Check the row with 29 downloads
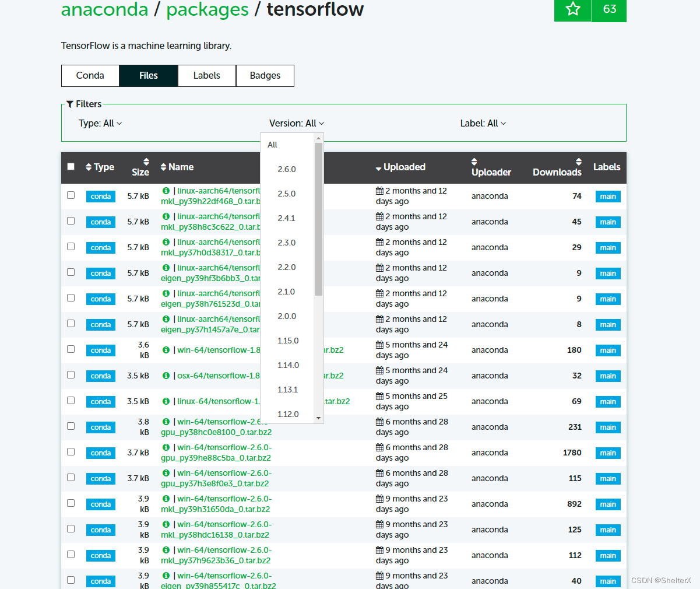Screen dimensions: 700x589 [x=71, y=246]
